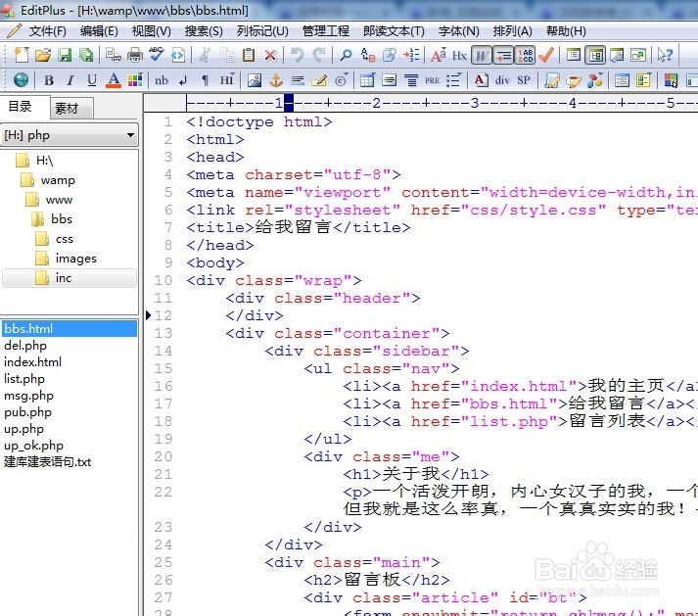Toggle line numbers with the 1AB 2CD button
This screenshot has height=616, width=698.
point(526,55)
